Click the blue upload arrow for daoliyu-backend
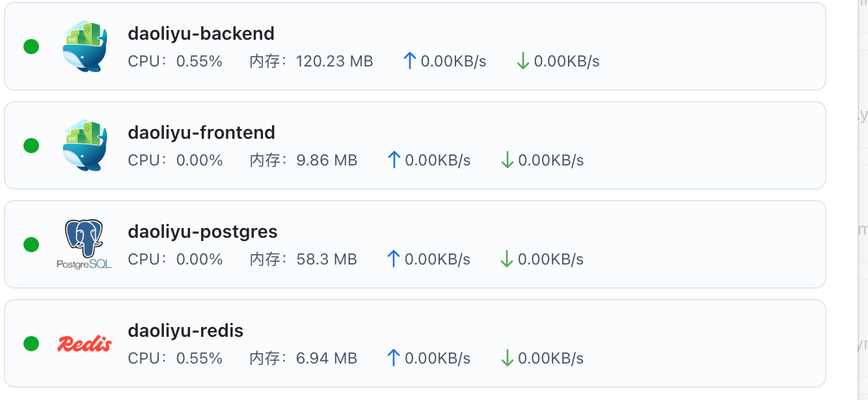The height and width of the screenshot is (400, 868). pyautogui.click(x=409, y=61)
